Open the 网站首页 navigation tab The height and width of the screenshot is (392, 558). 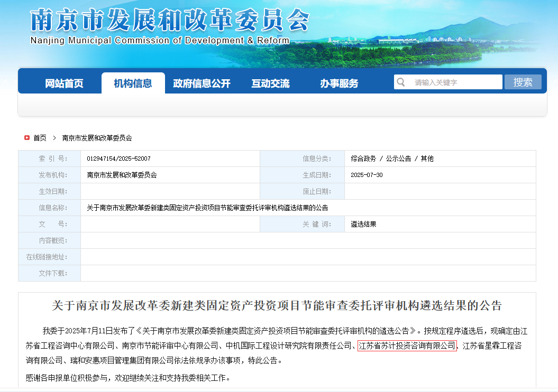point(64,83)
